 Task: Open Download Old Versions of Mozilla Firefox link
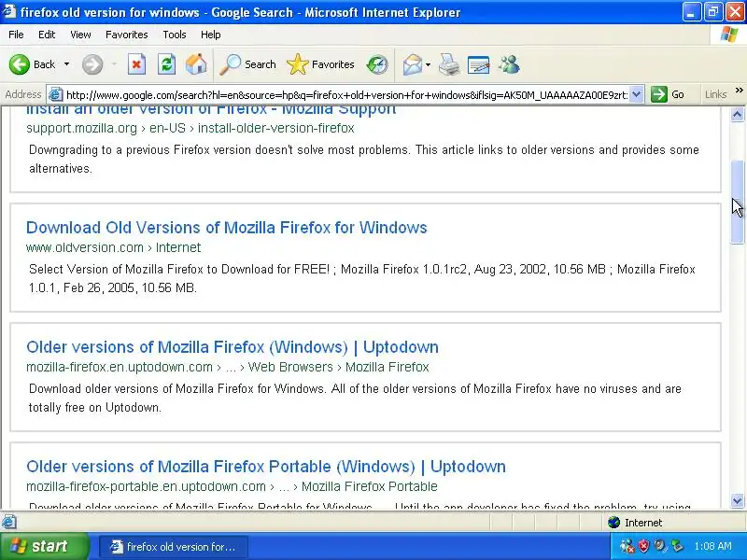click(x=226, y=228)
